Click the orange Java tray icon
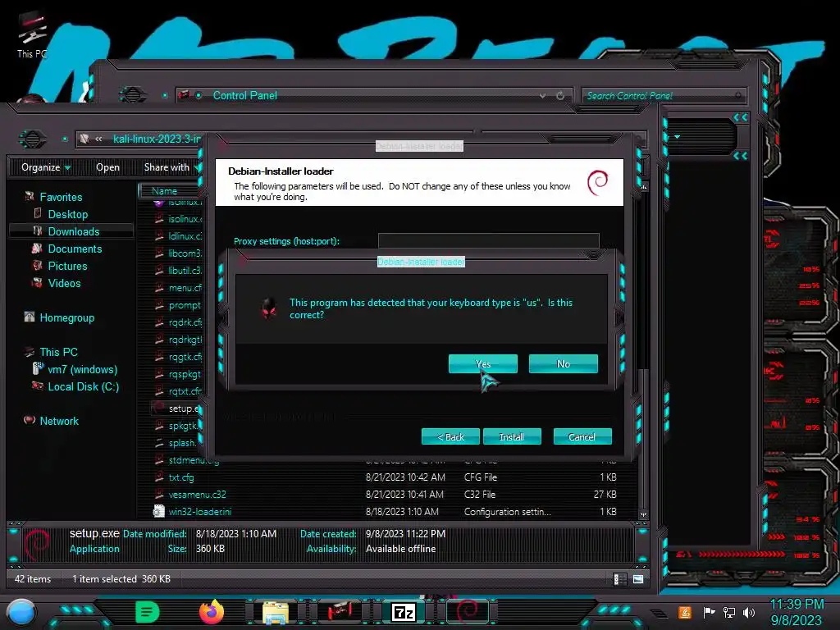The image size is (840, 630). 684,612
